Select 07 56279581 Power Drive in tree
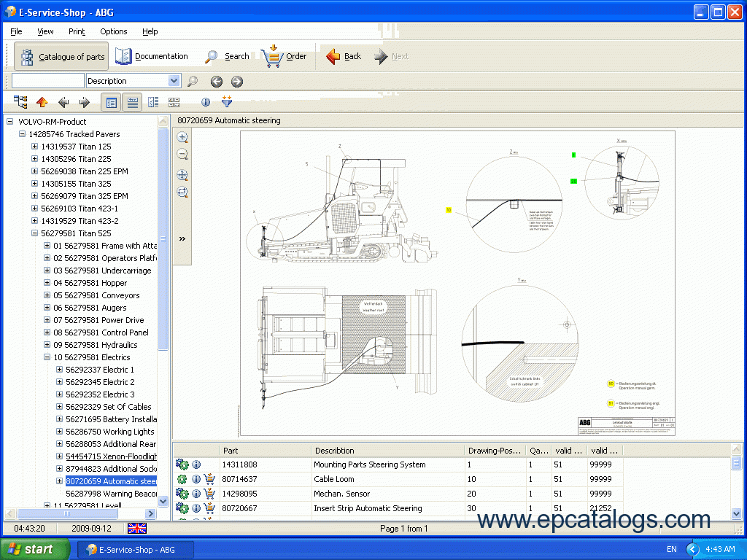The image size is (747, 560). tap(98, 320)
